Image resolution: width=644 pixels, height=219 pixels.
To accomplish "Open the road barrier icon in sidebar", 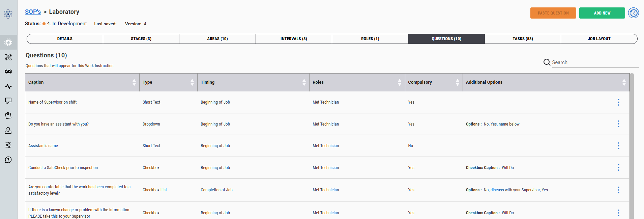I will pos(8,72).
